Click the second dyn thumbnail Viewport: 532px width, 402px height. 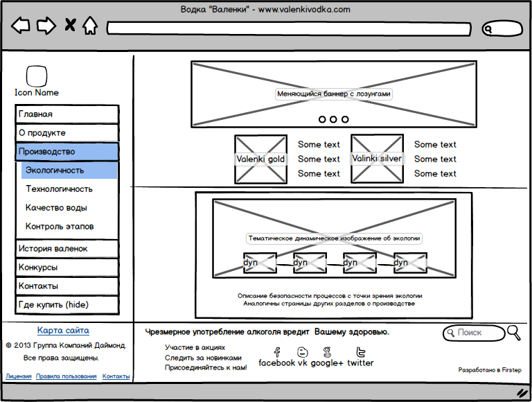310,263
